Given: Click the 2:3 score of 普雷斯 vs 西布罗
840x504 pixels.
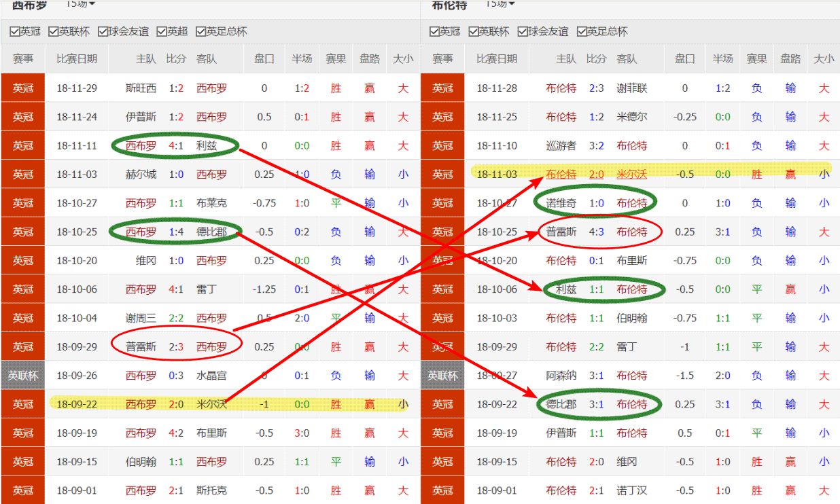Looking at the screenshot, I should (x=176, y=347).
